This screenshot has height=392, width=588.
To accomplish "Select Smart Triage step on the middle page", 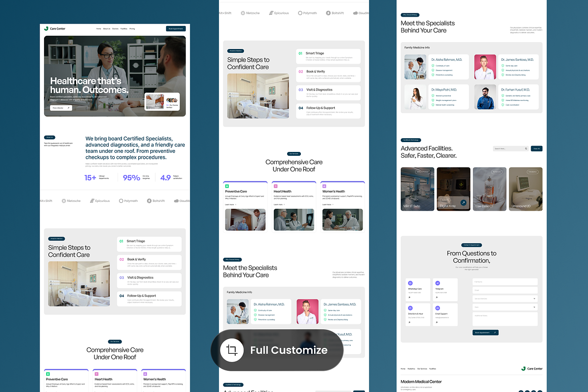I will tap(328, 56).
